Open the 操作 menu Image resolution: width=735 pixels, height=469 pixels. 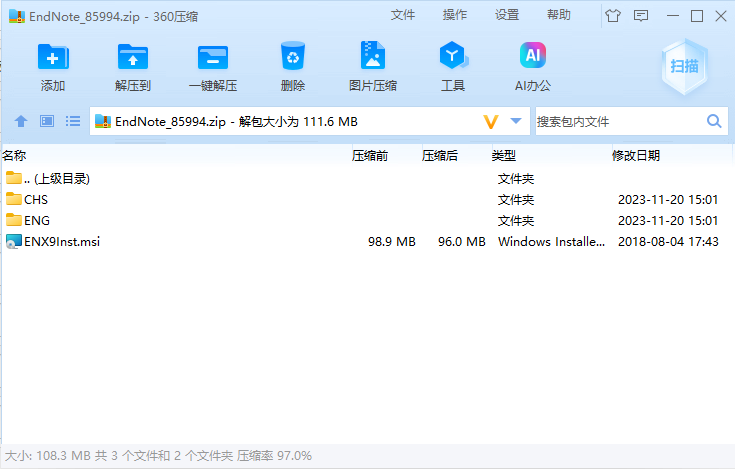[x=455, y=15]
